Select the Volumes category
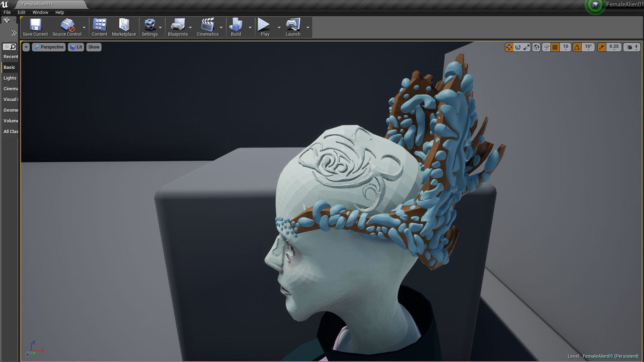The height and width of the screenshot is (362, 644). (x=10, y=121)
